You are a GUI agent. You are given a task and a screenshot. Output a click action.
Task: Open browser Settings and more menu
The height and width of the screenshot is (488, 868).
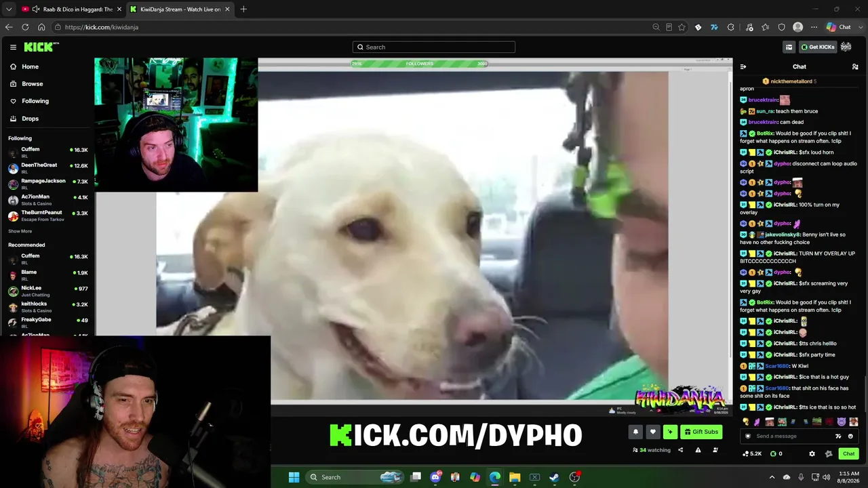click(x=814, y=27)
